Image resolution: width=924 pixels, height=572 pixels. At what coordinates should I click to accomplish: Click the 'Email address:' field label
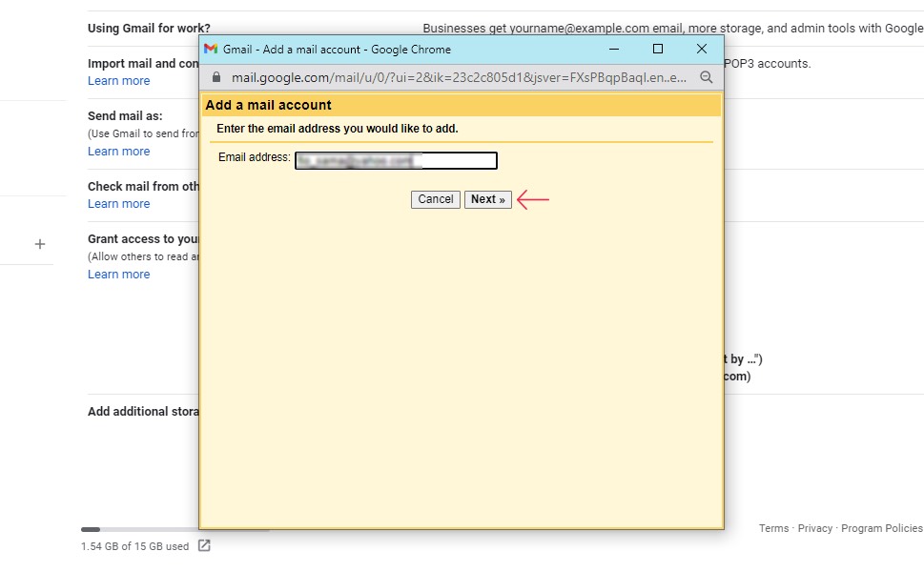click(254, 157)
